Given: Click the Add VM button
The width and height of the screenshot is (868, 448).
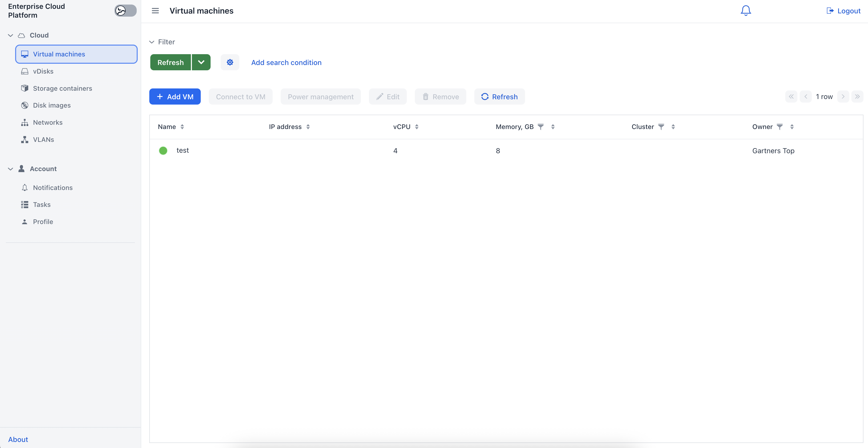Looking at the screenshot, I should 175,97.
